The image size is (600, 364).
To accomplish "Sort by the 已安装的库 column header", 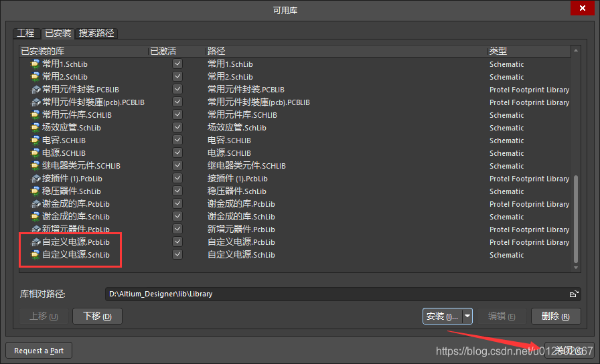I will [x=80, y=51].
